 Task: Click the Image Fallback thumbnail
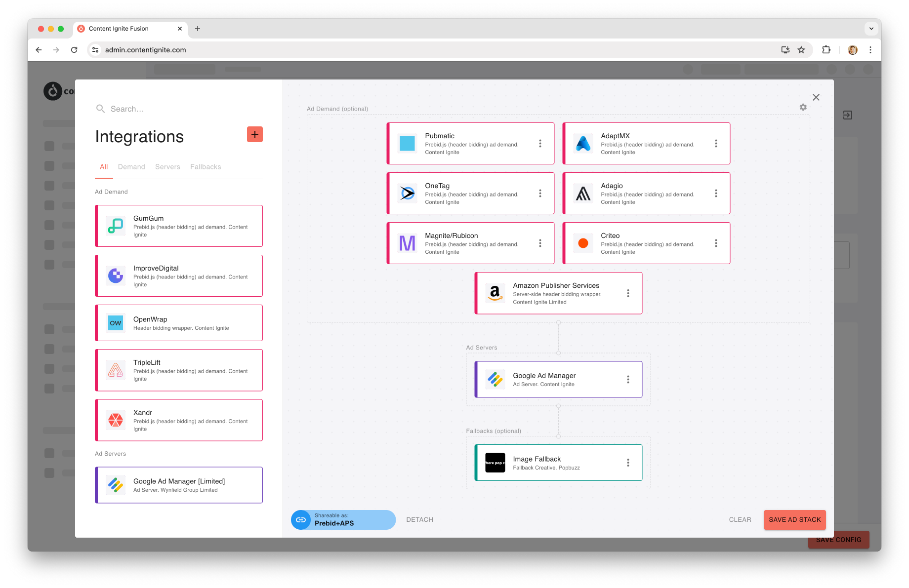tap(495, 463)
